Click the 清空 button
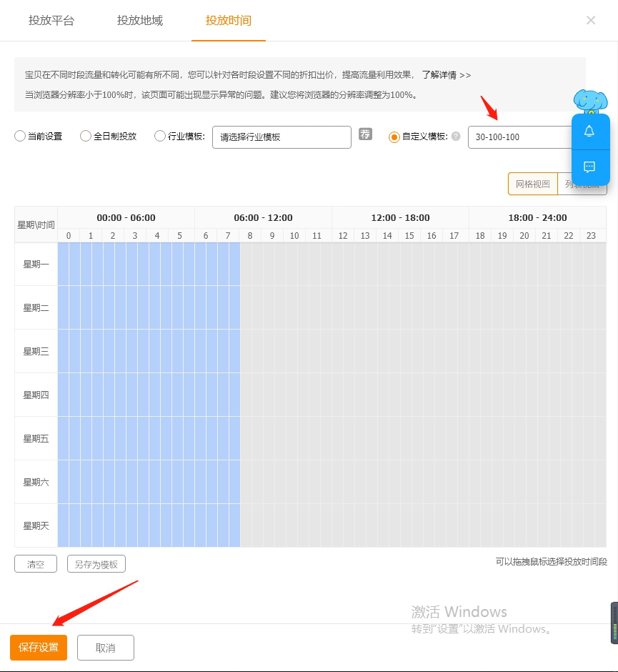 pos(36,564)
